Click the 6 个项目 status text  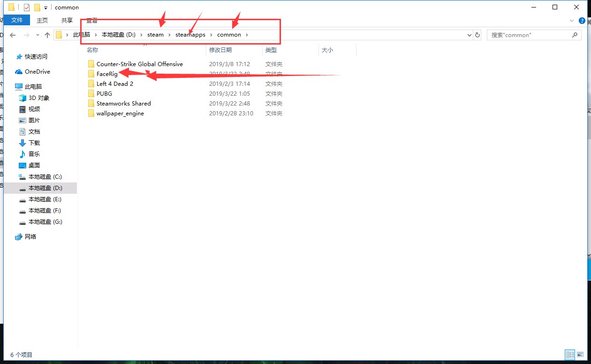(22, 355)
